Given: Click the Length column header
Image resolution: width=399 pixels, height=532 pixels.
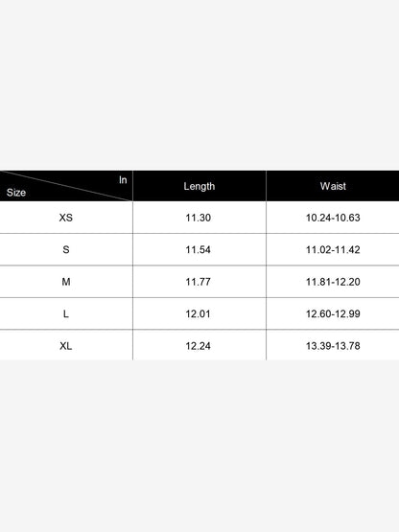Looking at the screenshot, I should (199, 186).
